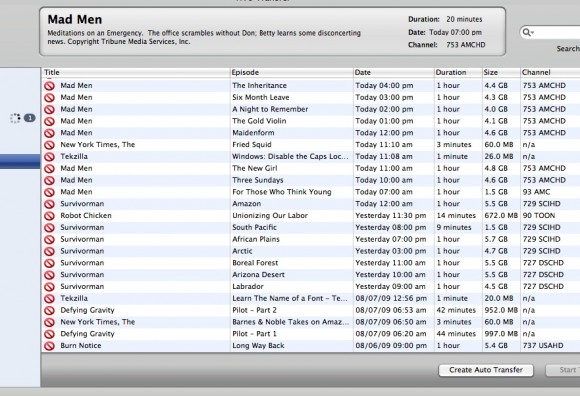The height and width of the screenshot is (396, 580).
Task: Select size cell '997.0 MB'
Action: (x=501, y=334)
